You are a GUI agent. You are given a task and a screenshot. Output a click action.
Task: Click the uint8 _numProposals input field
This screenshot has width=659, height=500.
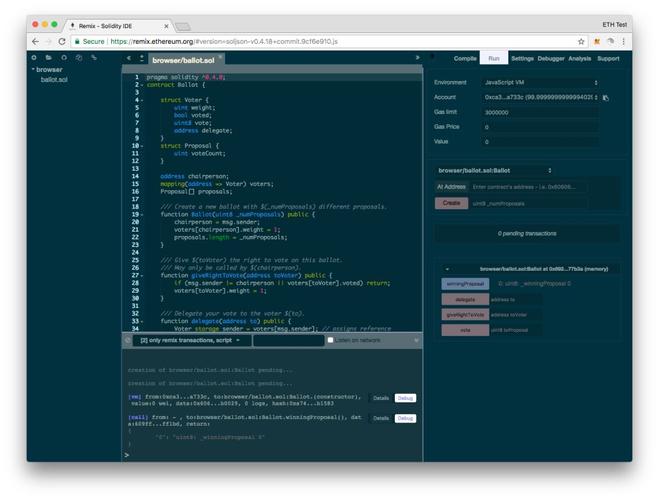529,204
